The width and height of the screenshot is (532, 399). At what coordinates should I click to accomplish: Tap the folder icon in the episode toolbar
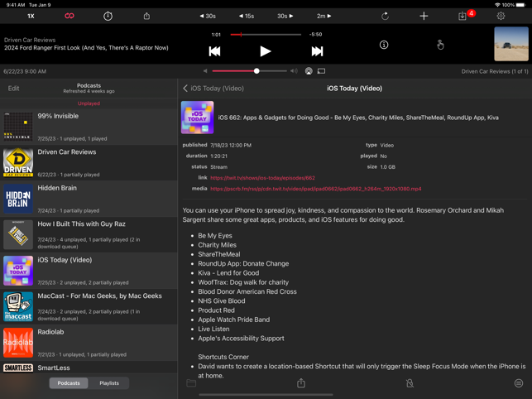click(191, 383)
